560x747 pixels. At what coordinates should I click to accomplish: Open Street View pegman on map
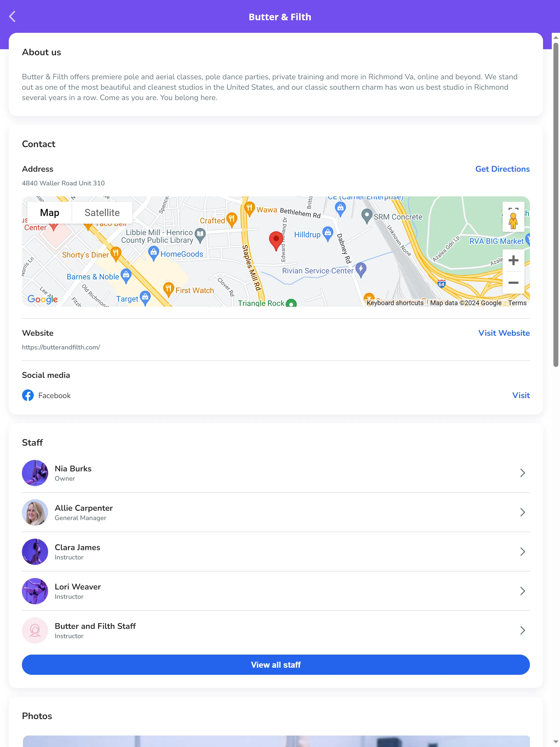513,221
